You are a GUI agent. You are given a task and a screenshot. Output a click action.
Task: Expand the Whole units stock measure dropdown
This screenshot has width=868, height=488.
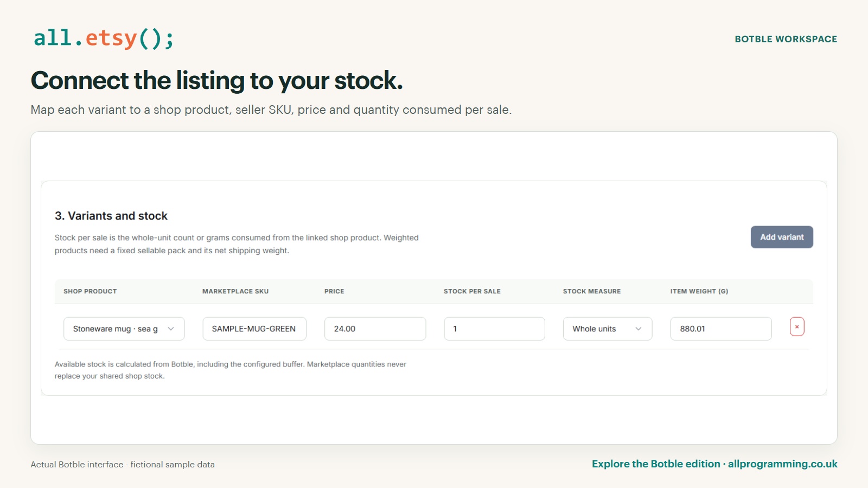(x=608, y=329)
